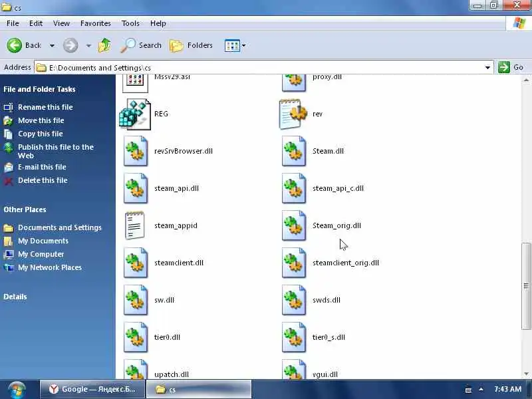Go up one folder level icon
Viewport: 532px width, 399px height.
tap(104, 45)
